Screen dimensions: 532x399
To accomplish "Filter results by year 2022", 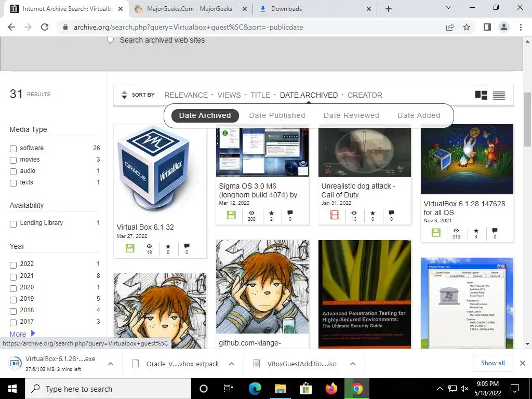I will point(13,265).
